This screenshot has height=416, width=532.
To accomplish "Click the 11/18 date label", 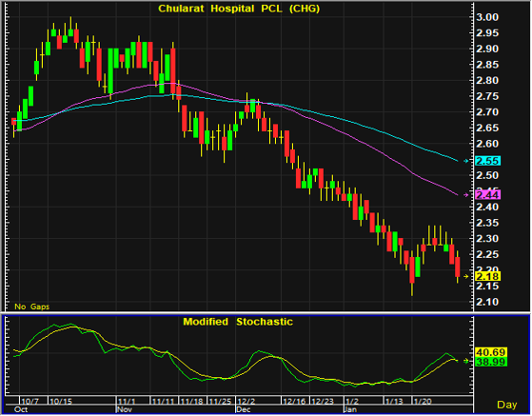I will [x=191, y=402].
